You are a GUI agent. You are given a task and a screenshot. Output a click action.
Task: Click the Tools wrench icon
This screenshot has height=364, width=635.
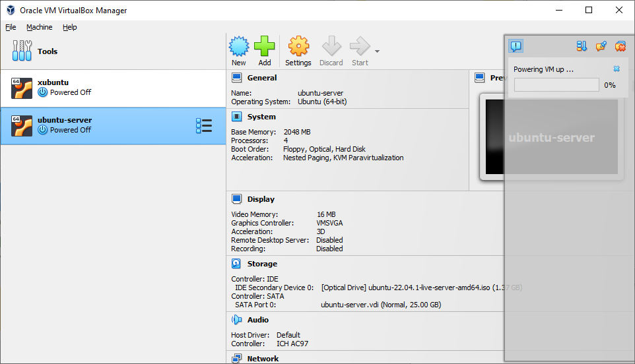click(x=22, y=51)
